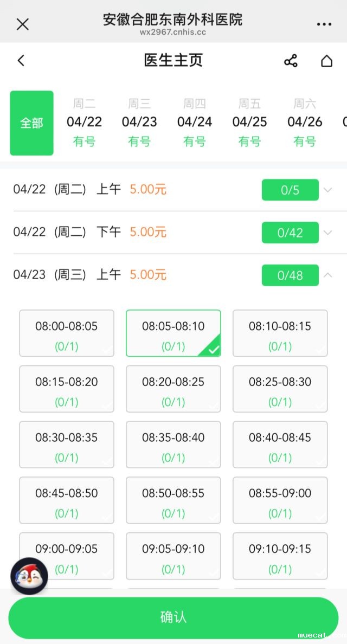The height and width of the screenshot is (644, 347).
Task: Expand the 04/22 morning session chevron
Action: (327, 190)
